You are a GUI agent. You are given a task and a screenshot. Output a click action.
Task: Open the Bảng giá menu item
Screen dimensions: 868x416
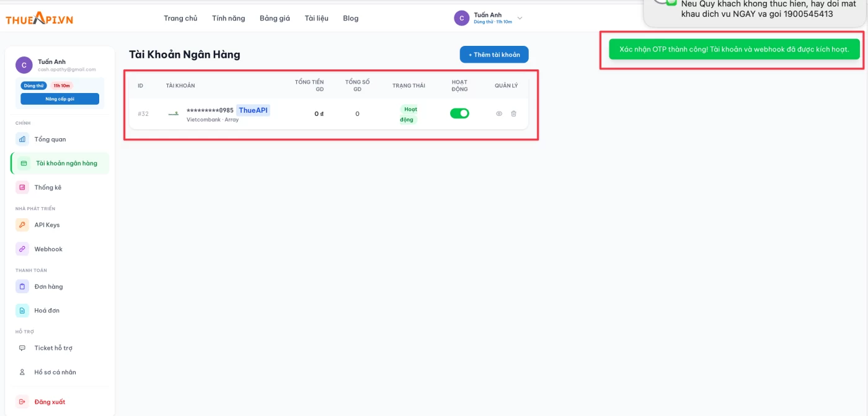(275, 18)
